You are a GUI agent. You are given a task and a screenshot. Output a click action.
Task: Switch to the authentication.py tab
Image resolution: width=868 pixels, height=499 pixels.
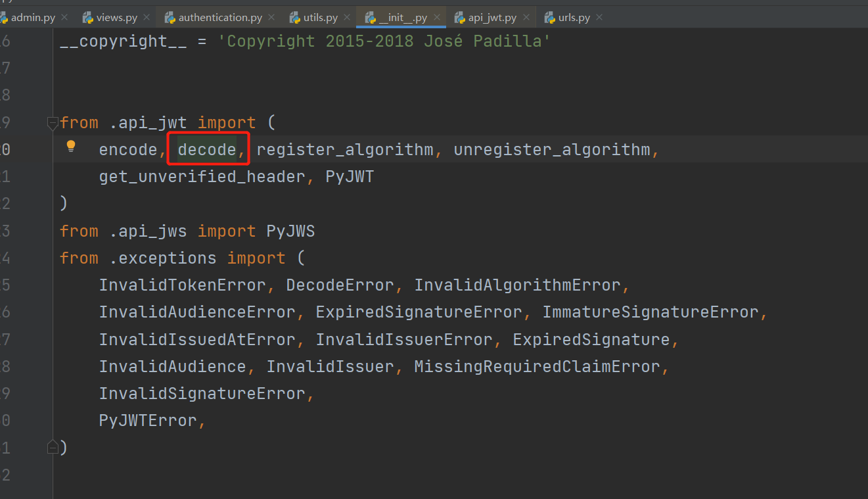(220, 18)
